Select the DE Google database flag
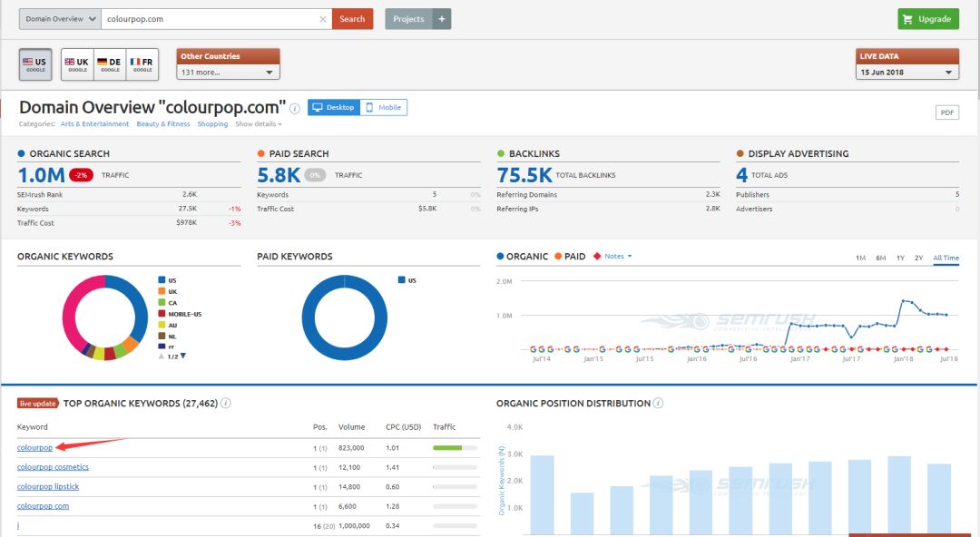The width and height of the screenshot is (980, 537). 110,64
